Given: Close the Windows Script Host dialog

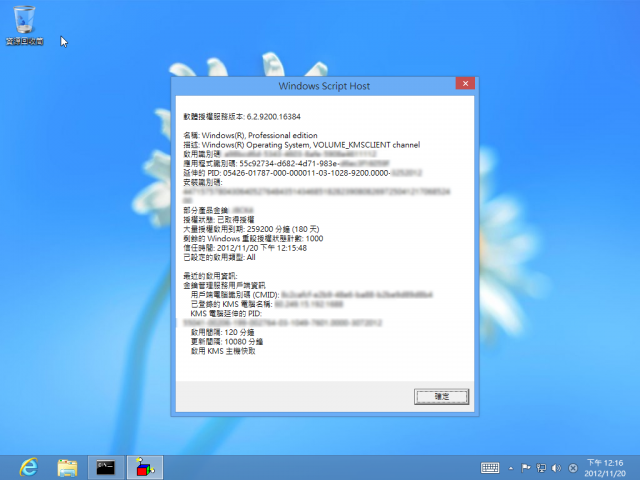Looking at the screenshot, I should pos(465,83).
